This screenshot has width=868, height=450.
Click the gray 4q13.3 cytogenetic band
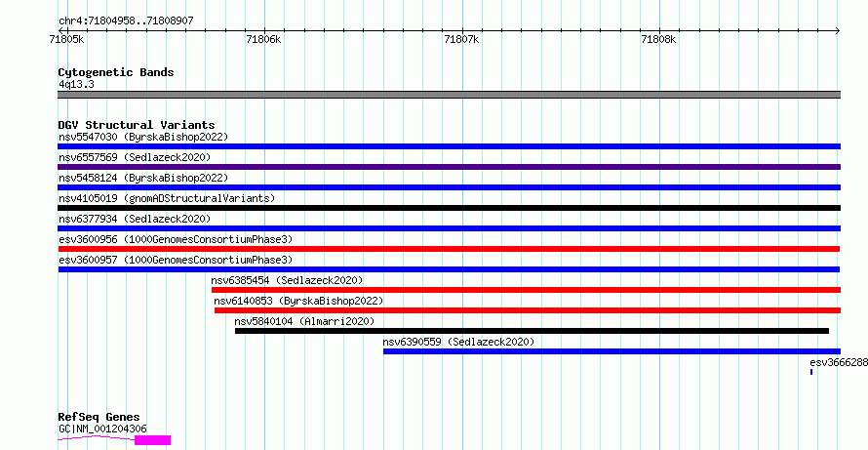(x=449, y=95)
